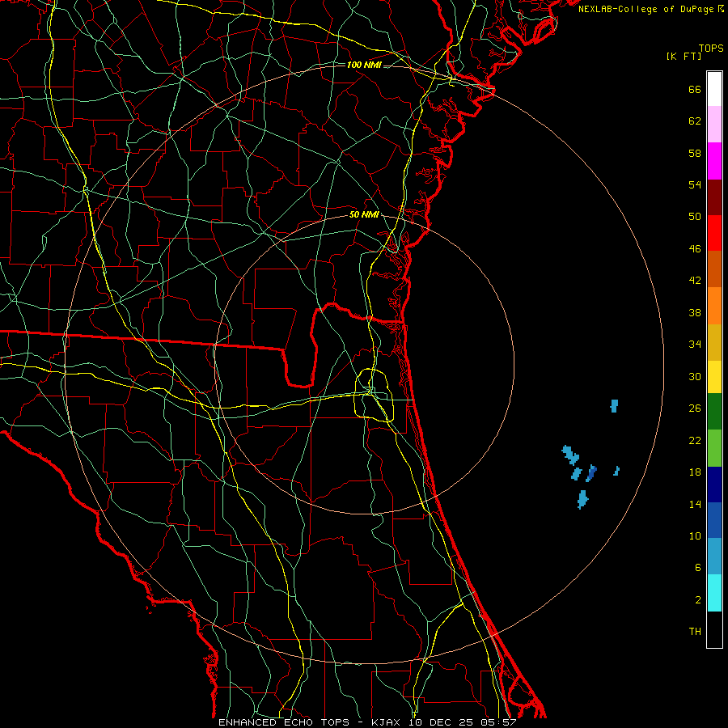Select the legend value 46

tap(695, 249)
